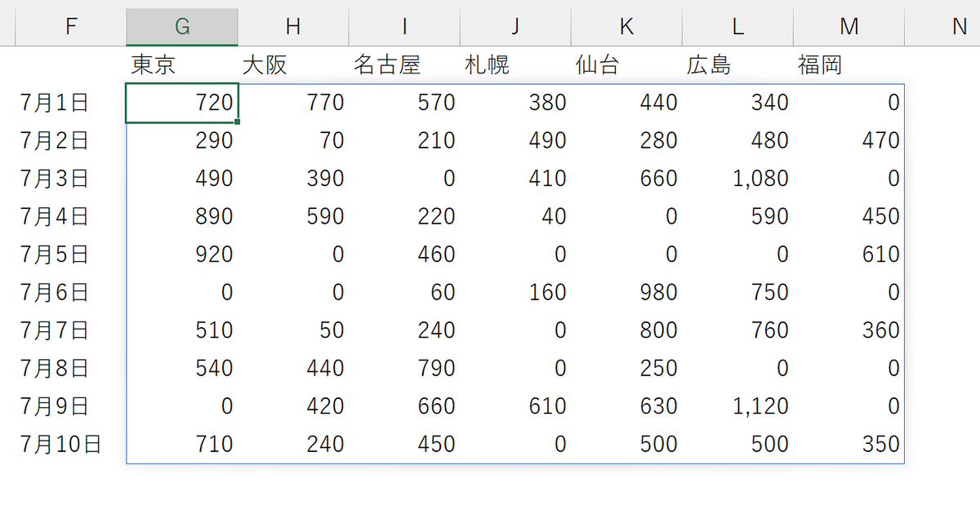Select the 7月6日 date cell
980x532 pixels.
pos(71,292)
